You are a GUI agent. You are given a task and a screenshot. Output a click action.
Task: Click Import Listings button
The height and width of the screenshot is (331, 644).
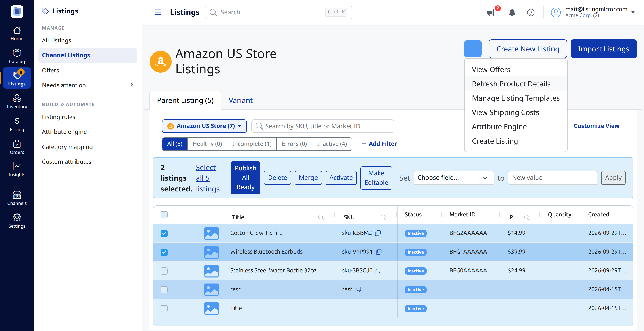[603, 49]
